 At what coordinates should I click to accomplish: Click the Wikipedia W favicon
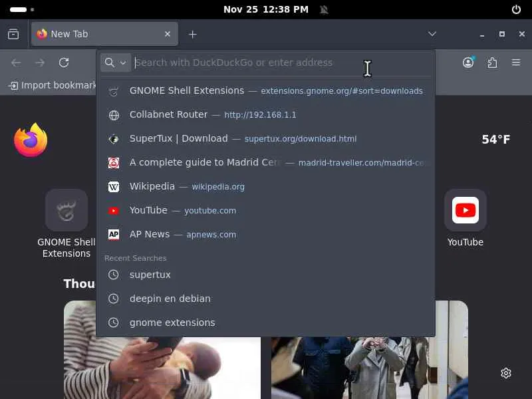114,187
